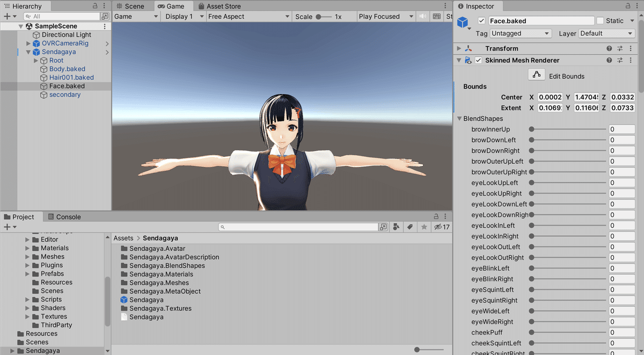Viewport: 644px width, 355px height.
Task: Click the Project icon size slider
Action: 429,350
